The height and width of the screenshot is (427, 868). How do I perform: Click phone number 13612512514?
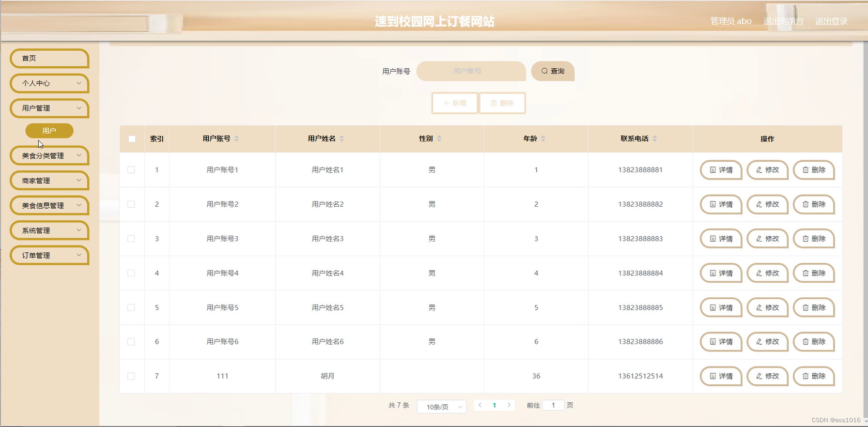tap(640, 376)
